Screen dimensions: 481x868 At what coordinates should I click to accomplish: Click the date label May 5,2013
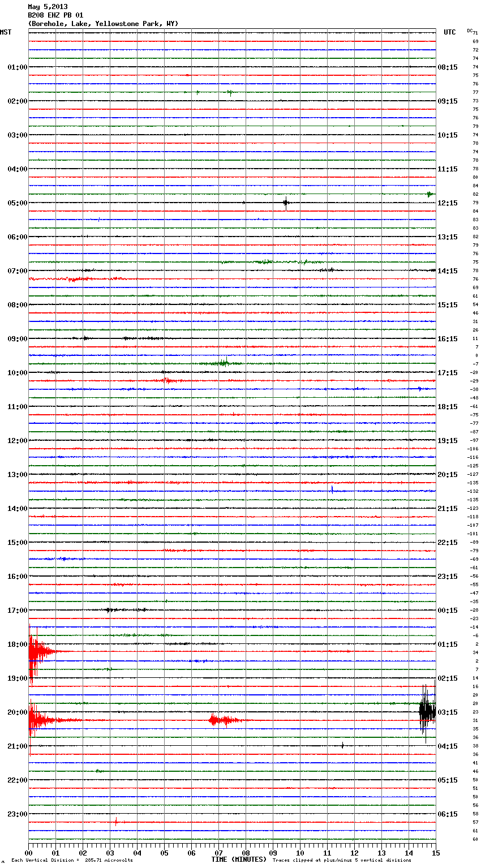pyautogui.click(x=48, y=7)
